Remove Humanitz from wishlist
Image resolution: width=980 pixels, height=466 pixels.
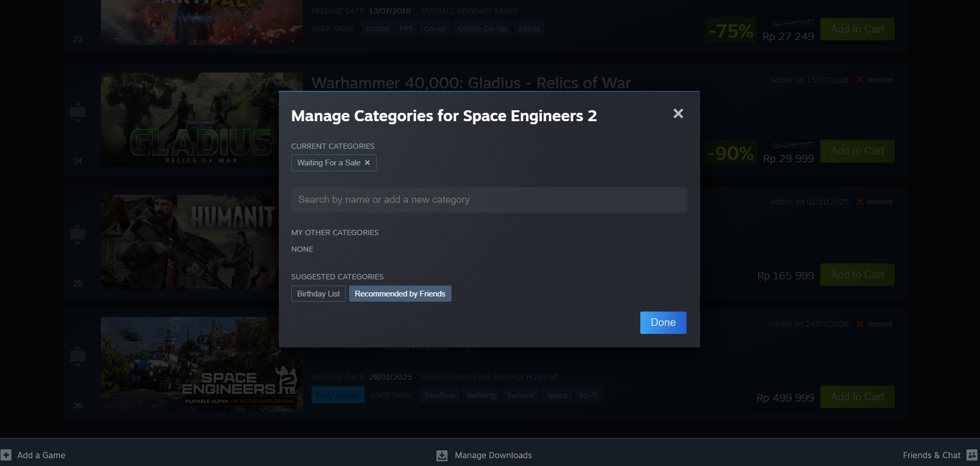(x=880, y=202)
